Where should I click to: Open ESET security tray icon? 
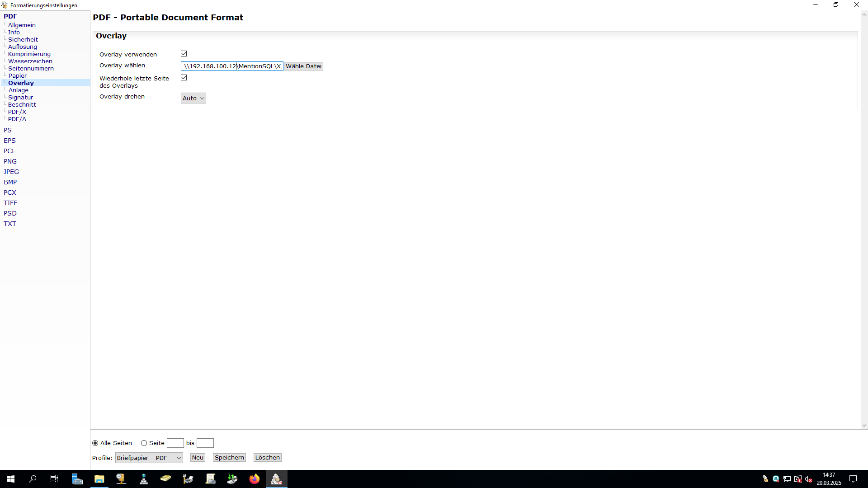pyautogui.click(x=776, y=479)
